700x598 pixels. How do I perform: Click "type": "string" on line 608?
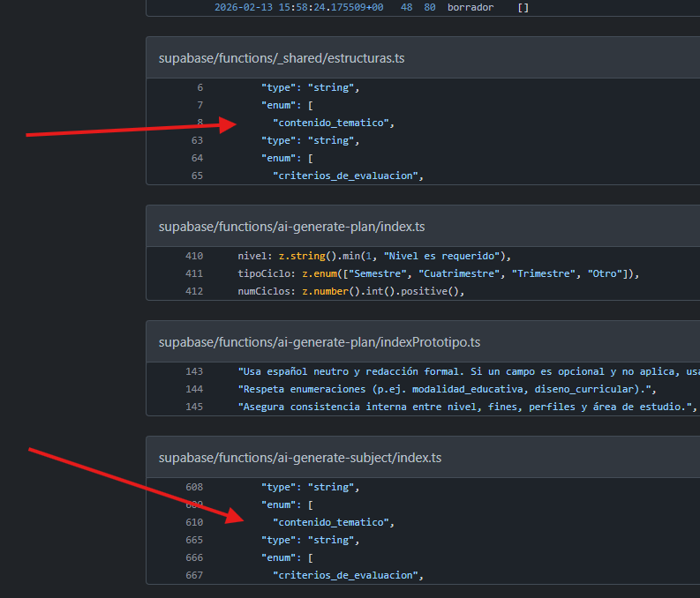pyautogui.click(x=310, y=487)
